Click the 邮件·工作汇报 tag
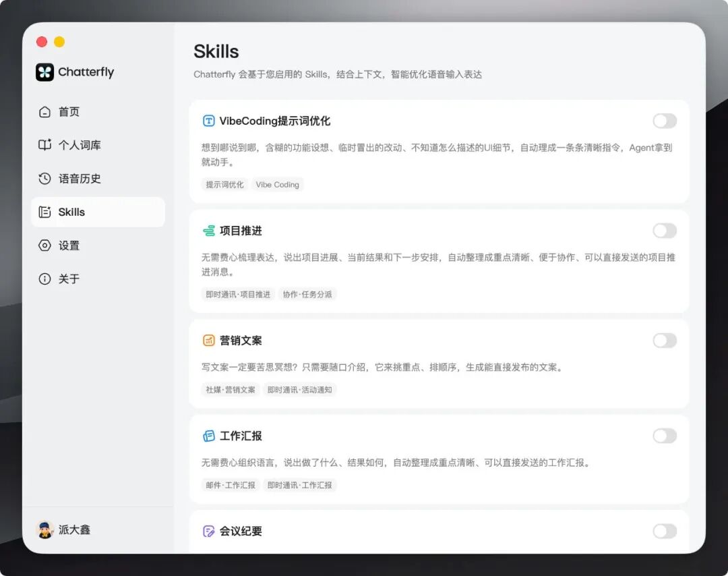This screenshot has width=728, height=576. pyautogui.click(x=231, y=485)
